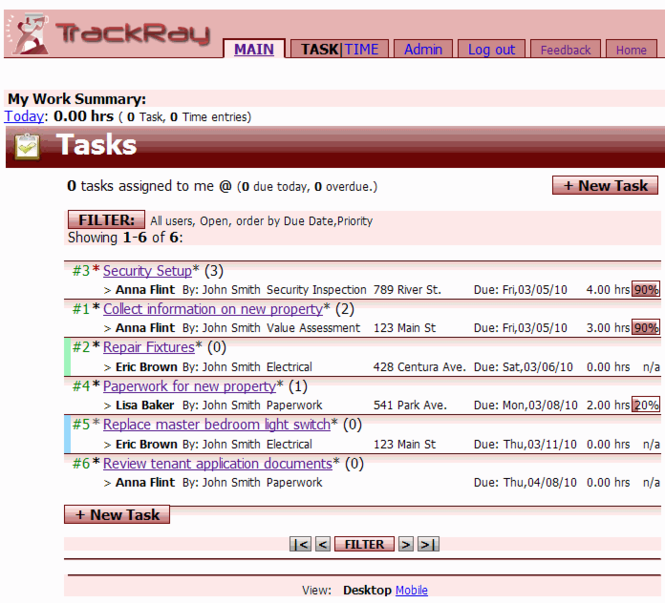Go to previous page arrow
This screenshot has width=665, height=603.
pos(322,545)
